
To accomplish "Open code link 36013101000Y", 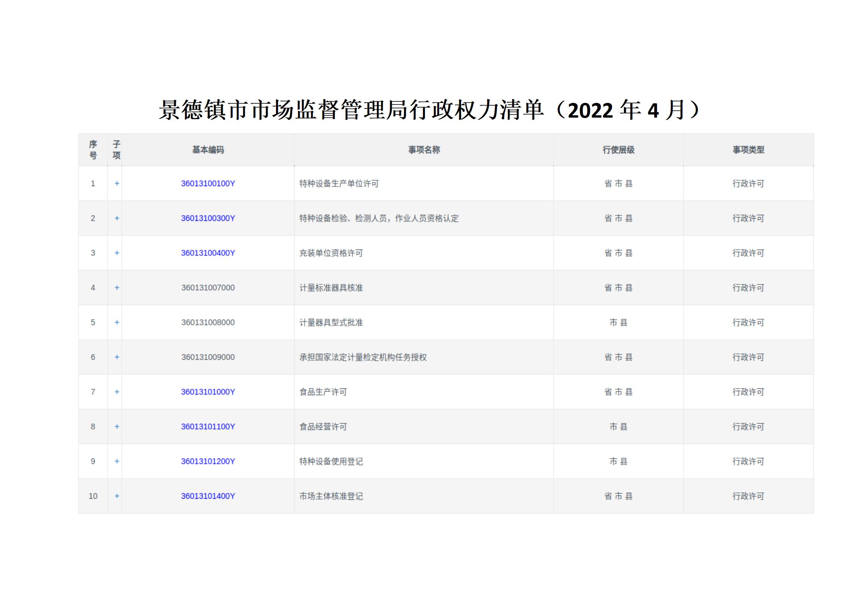I will [x=208, y=392].
